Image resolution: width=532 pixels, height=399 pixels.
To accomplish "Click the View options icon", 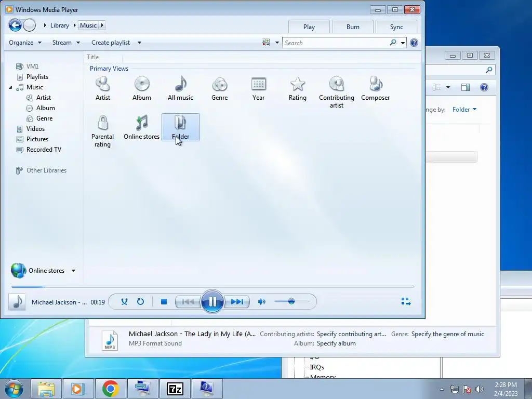I will click(265, 43).
